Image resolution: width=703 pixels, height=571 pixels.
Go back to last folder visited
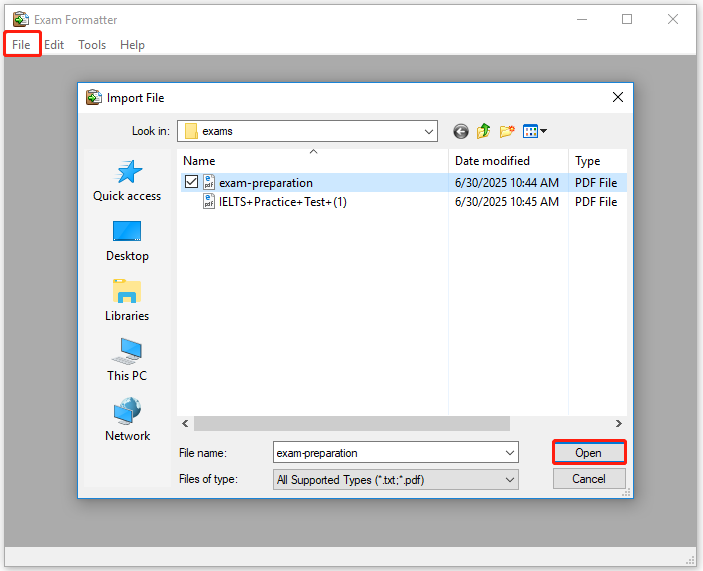460,131
